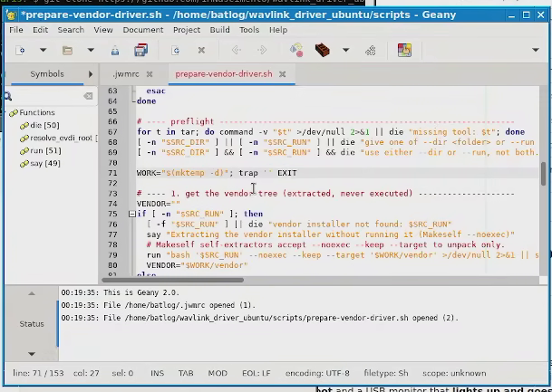Minimize the Geany window
552x392 pixels.
[511, 15]
